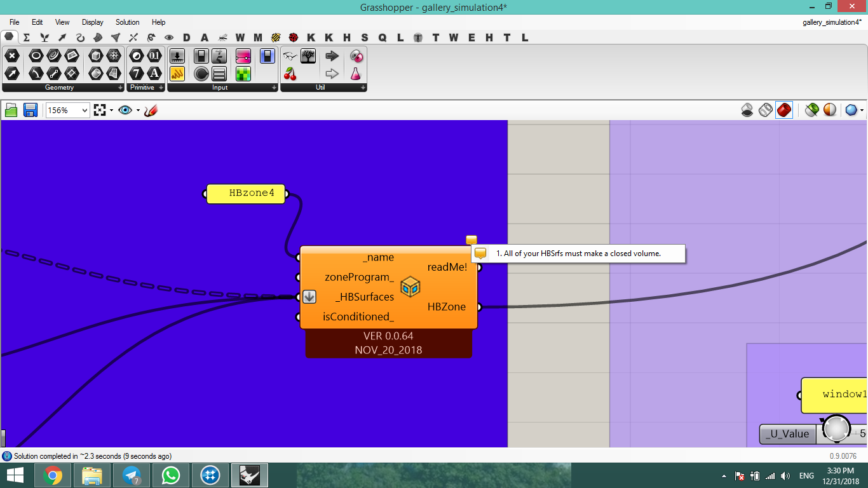Toggle shaded red preview mode

pyautogui.click(x=784, y=111)
